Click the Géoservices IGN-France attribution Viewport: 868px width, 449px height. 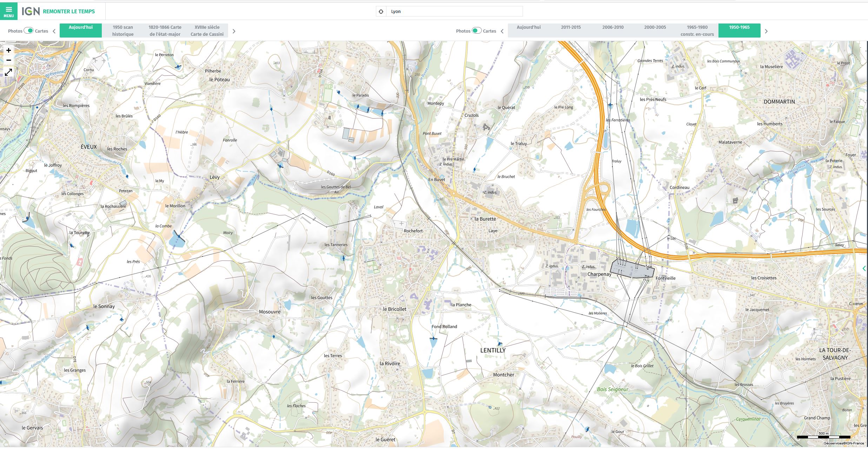(843, 443)
